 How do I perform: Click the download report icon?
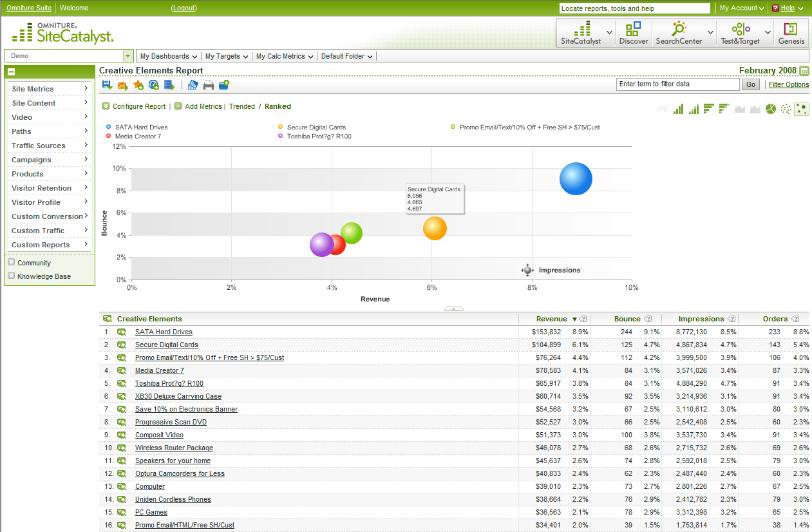[x=107, y=85]
